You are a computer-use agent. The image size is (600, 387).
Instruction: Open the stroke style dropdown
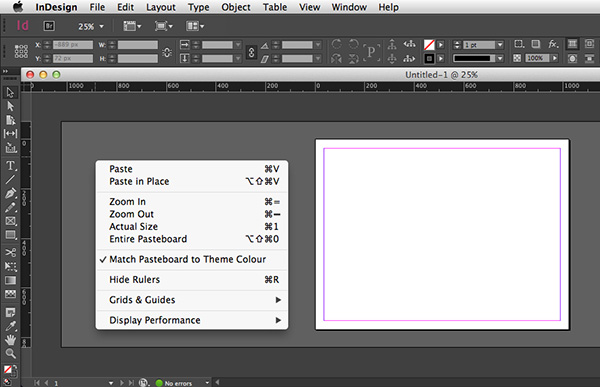click(x=500, y=58)
